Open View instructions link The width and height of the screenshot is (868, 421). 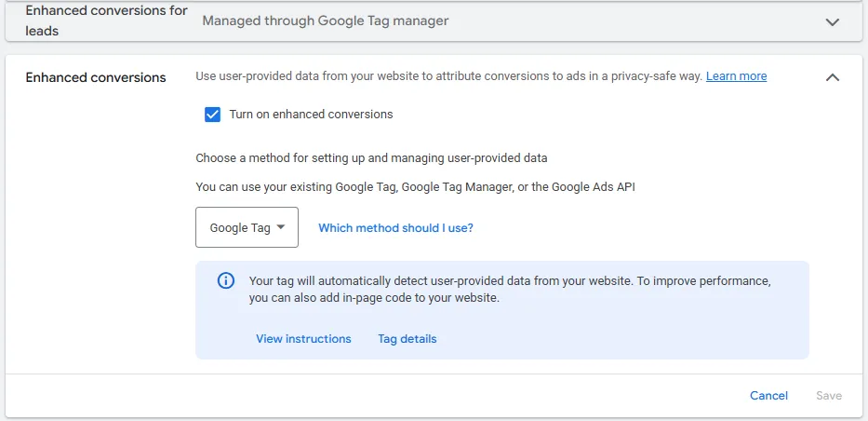303,338
